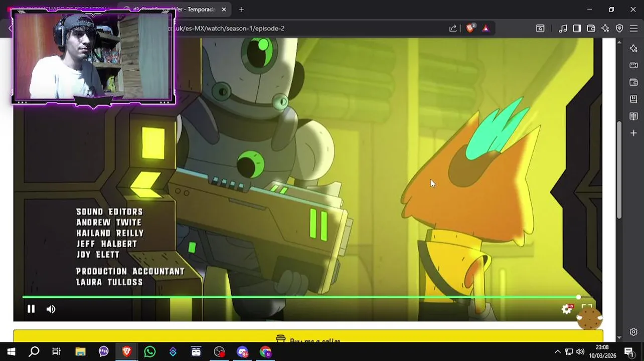Mute the video player volume
The width and height of the screenshot is (644, 361).
(x=51, y=309)
